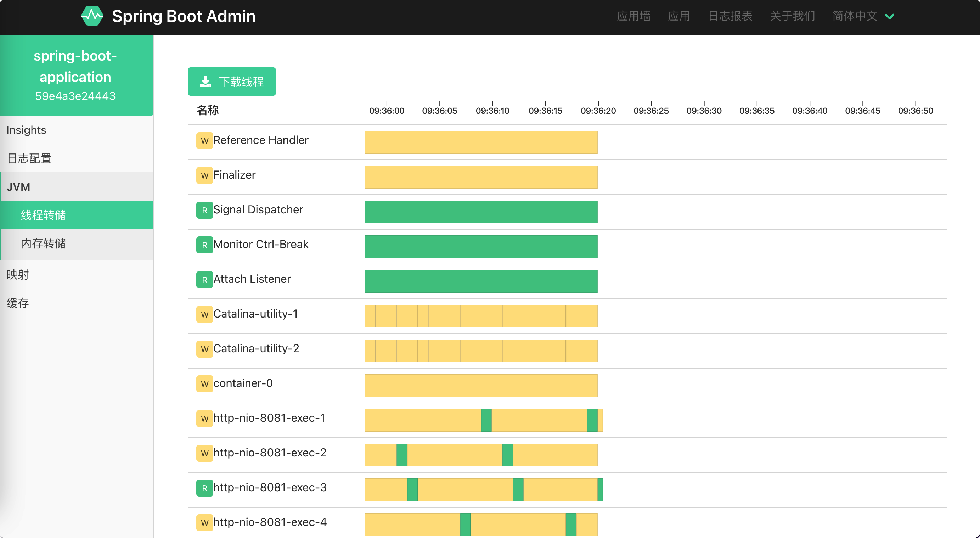The image size is (980, 538).
Task: Click the 09:36:50 time axis label
Action: pyautogui.click(x=915, y=111)
